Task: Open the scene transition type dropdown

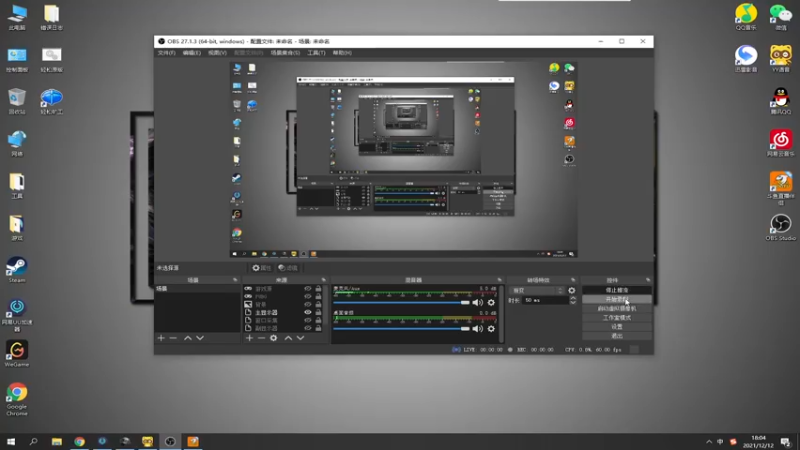Action: coord(537,290)
